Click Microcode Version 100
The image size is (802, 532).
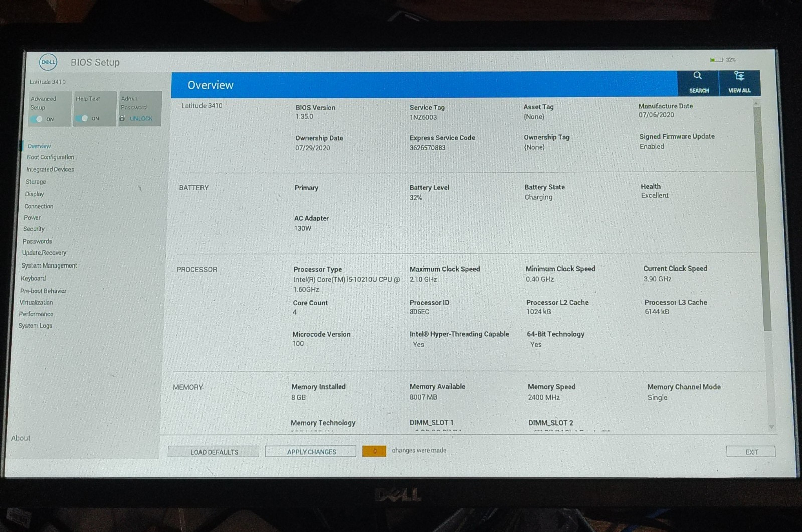coord(298,344)
